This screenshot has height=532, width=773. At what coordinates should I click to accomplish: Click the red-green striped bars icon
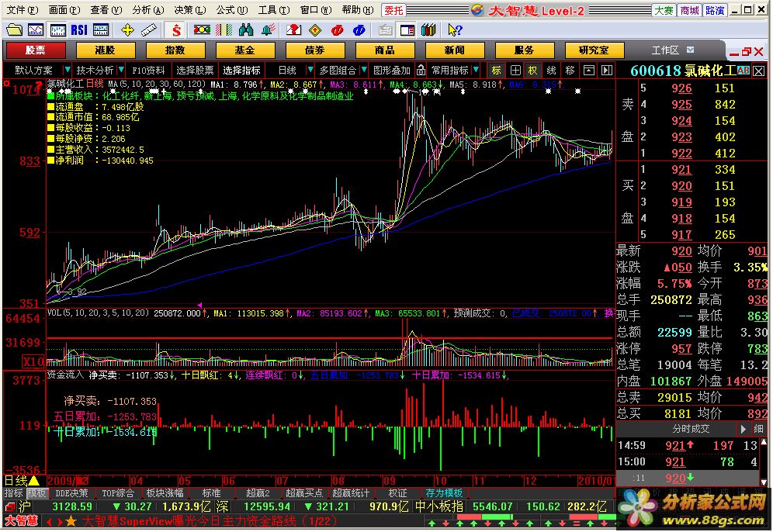click(224, 30)
